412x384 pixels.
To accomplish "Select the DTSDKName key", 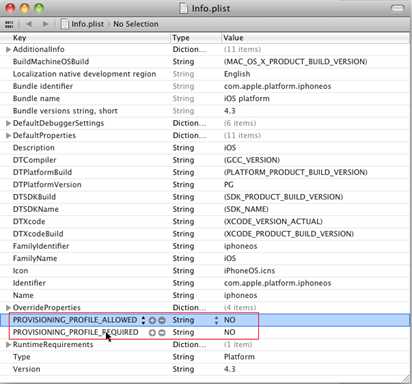I will [x=36, y=209].
